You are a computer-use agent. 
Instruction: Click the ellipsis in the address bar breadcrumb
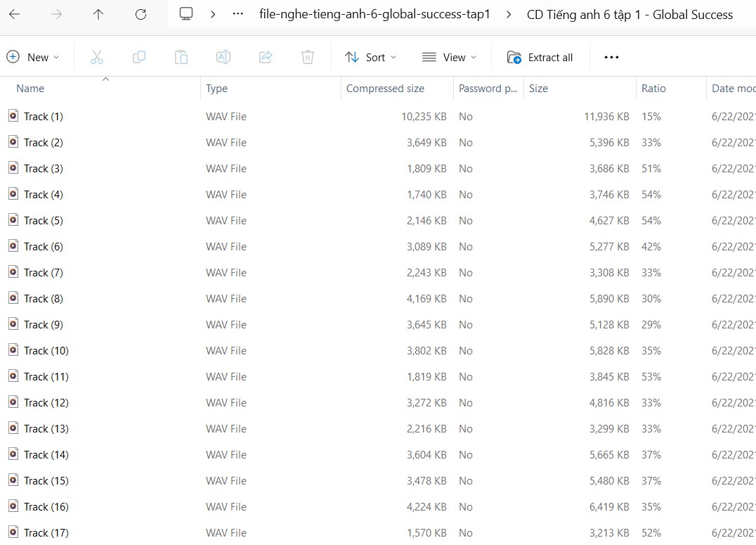pos(237,14)
